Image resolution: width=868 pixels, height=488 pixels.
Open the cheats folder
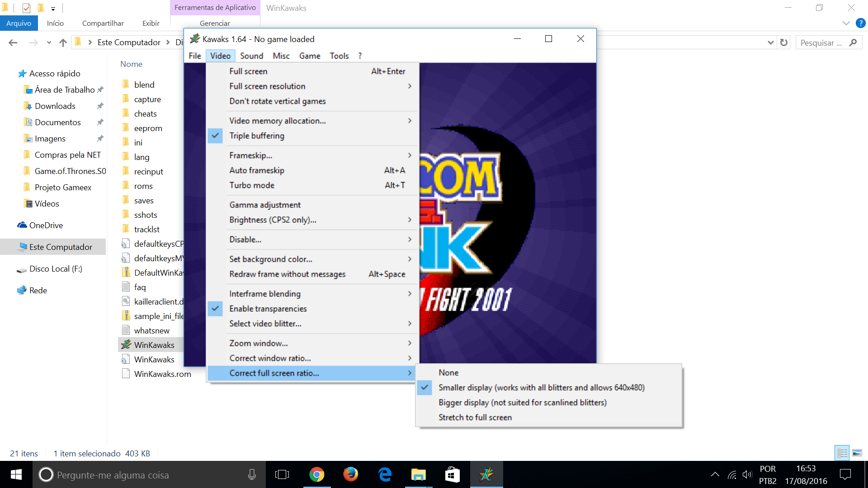(145, 113)
